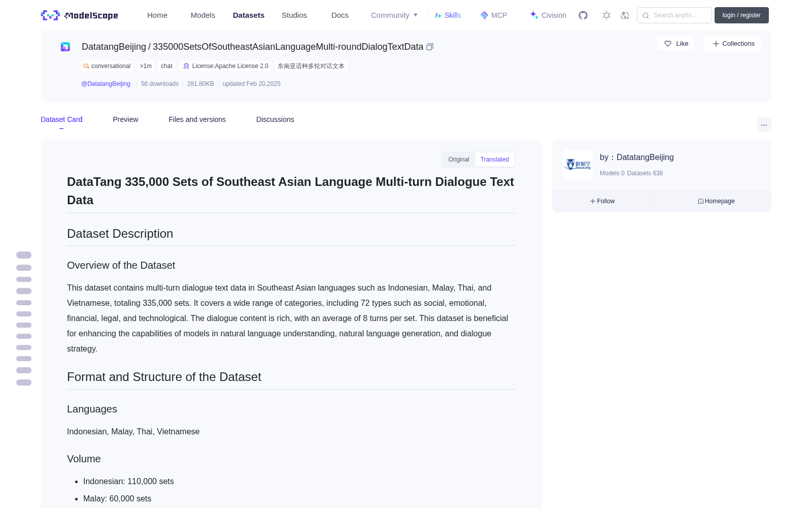Like this dataset with heart button
The image size is (812, 508).
676,44
